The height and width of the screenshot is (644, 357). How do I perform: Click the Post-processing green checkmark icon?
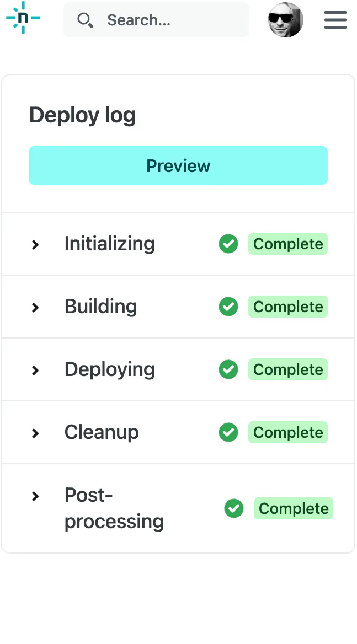pos(233,508)
